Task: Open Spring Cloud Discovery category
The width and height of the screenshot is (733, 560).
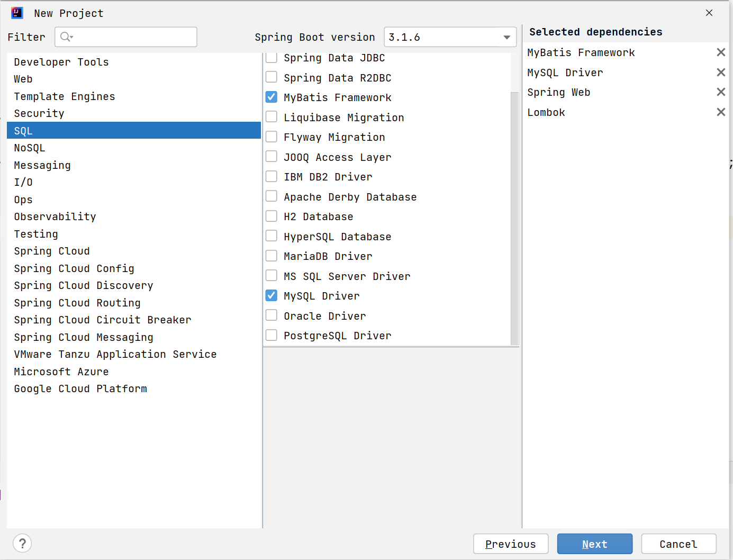Action: 134,285
